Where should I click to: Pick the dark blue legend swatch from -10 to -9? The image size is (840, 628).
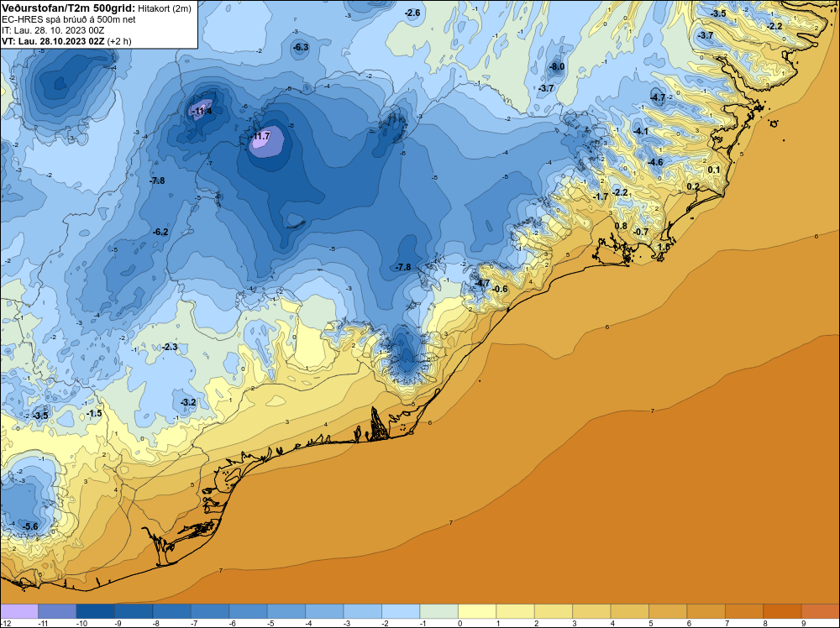(x=96, y=611)
